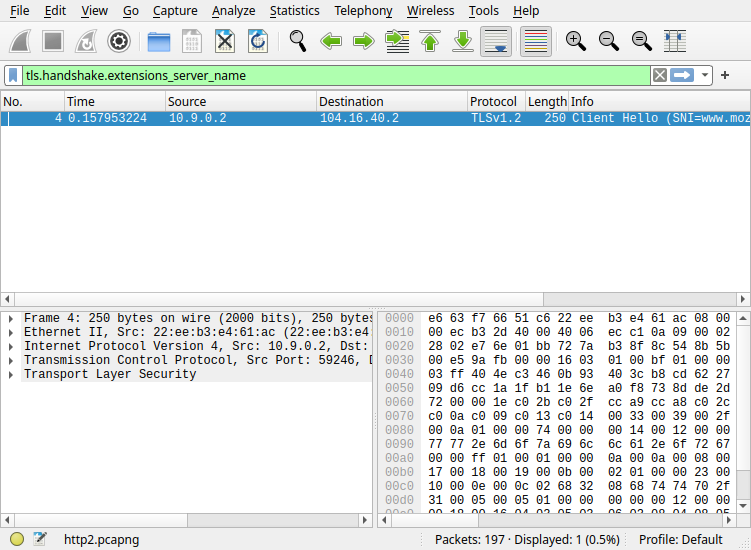Apply the display filter arrow

point(682,75)
